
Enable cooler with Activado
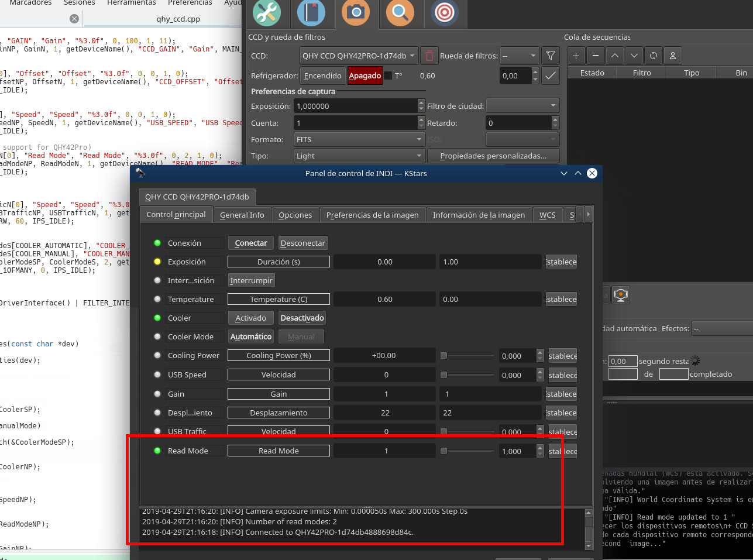[x=251, y=318]
